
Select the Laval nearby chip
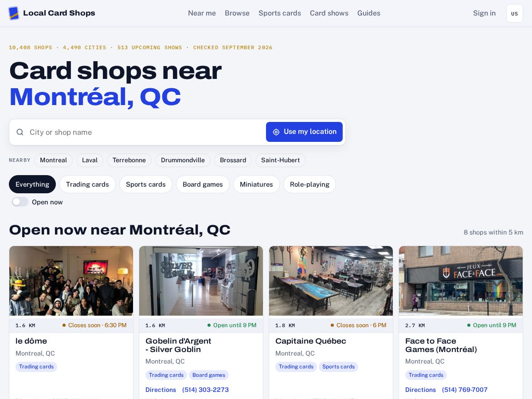point(90,160)
